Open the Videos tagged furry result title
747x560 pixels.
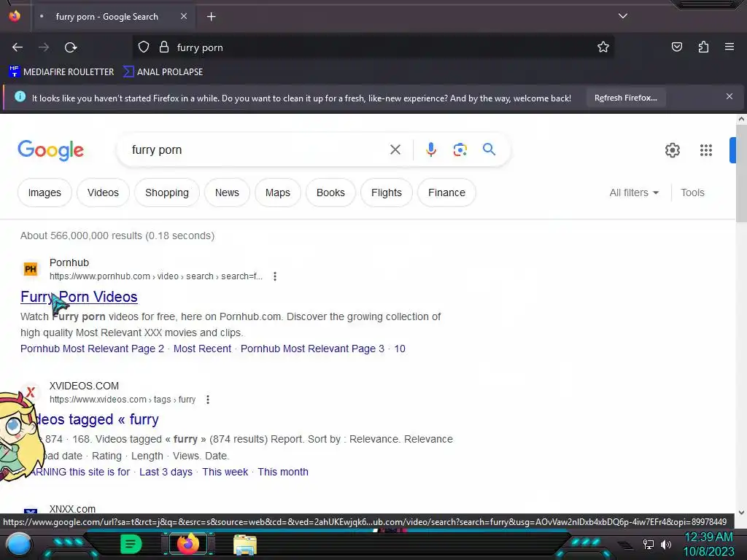(x=97, y=419)
